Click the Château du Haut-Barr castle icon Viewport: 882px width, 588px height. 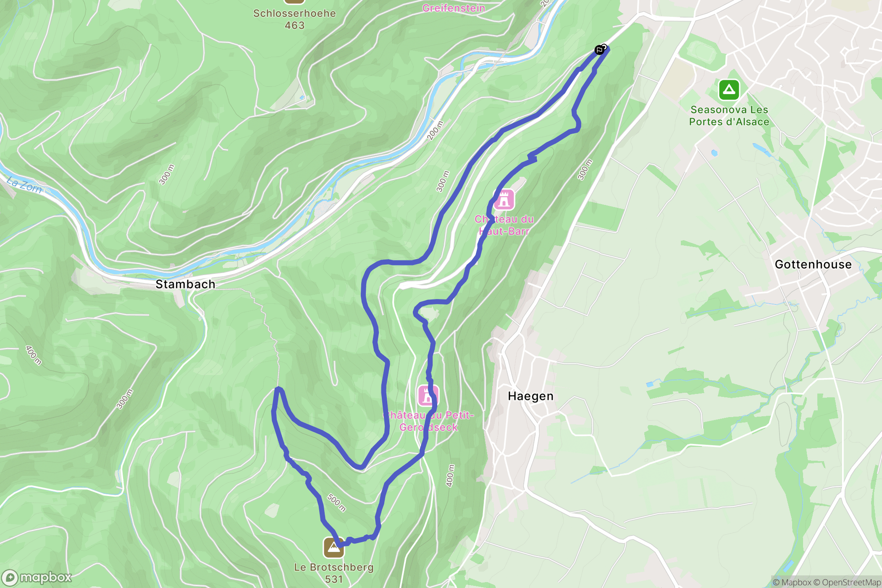coord(504,199)
